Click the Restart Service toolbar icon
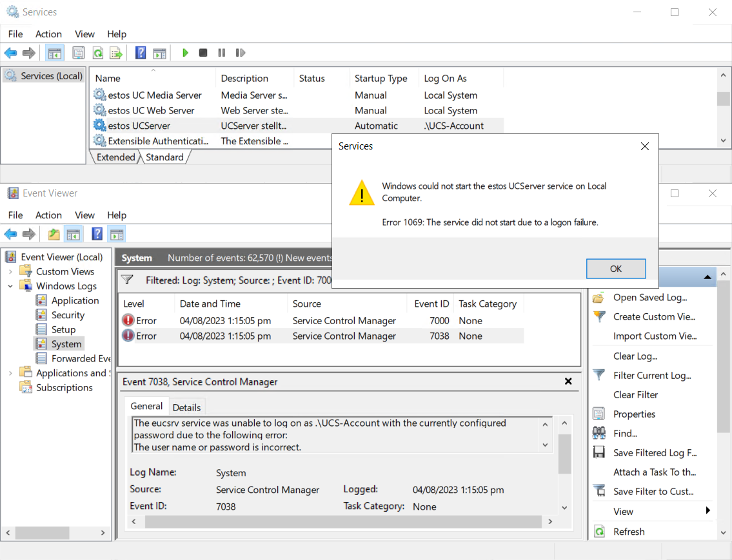The image size is (732, 560). coord(240,53)
